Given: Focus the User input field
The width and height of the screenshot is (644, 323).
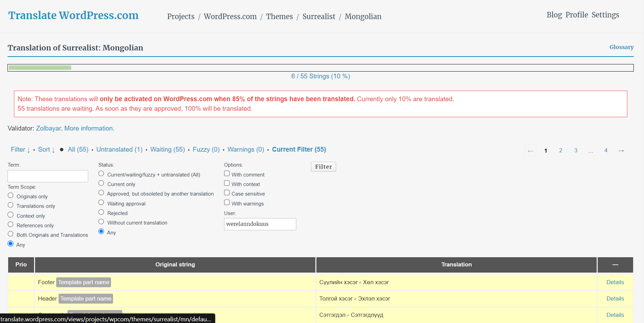Looking at the screenshot, I should 260,224.
